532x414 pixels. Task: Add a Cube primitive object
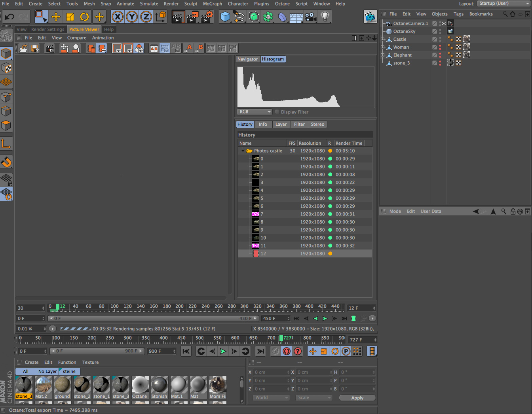tap(225, 17)
